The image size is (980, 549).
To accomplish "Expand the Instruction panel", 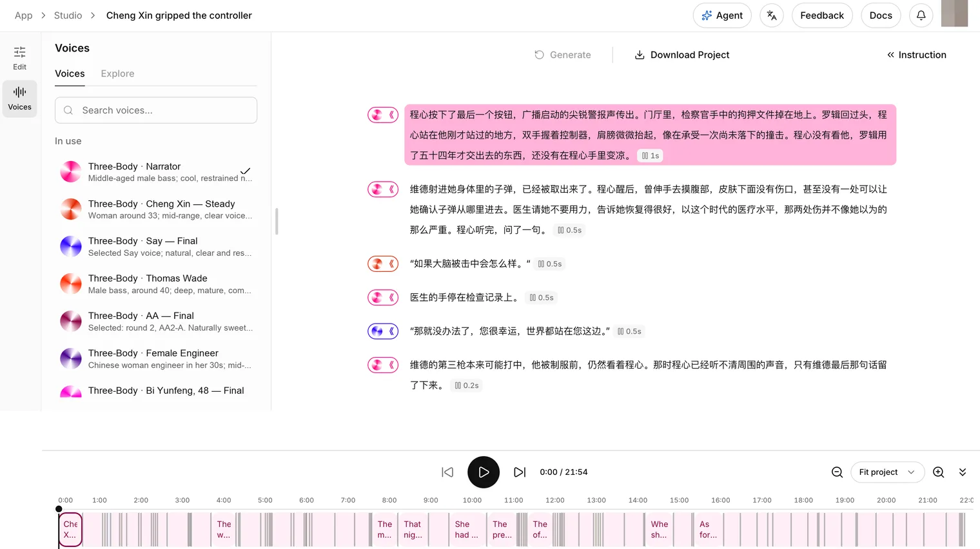I will [917, 55].
